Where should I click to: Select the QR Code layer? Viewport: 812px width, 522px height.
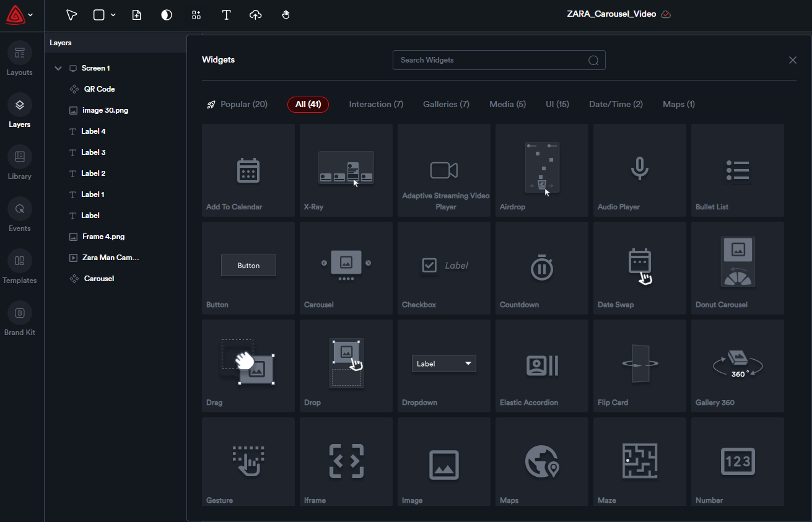(99, 89)
